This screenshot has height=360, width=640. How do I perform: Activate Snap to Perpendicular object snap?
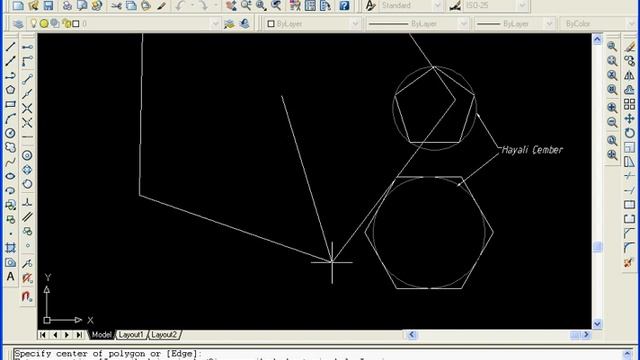point(27,202)
